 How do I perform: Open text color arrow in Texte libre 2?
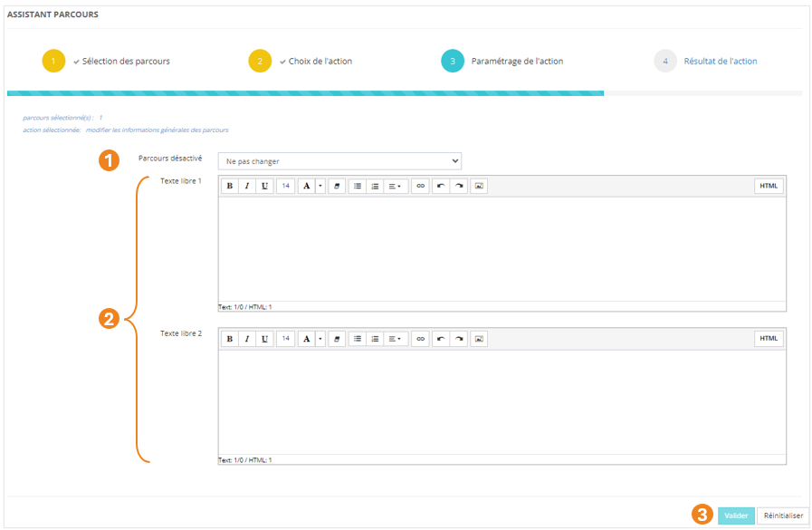[320, 339]
